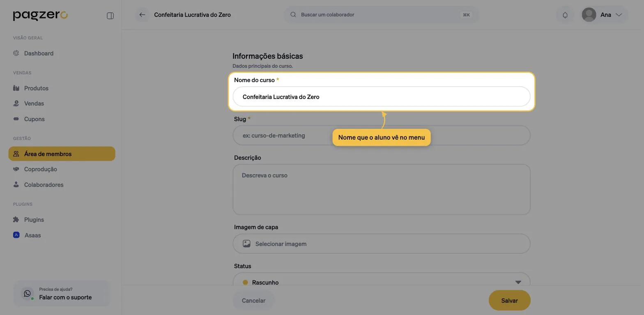Click the Colaboradores person icon

pos(16,184)
